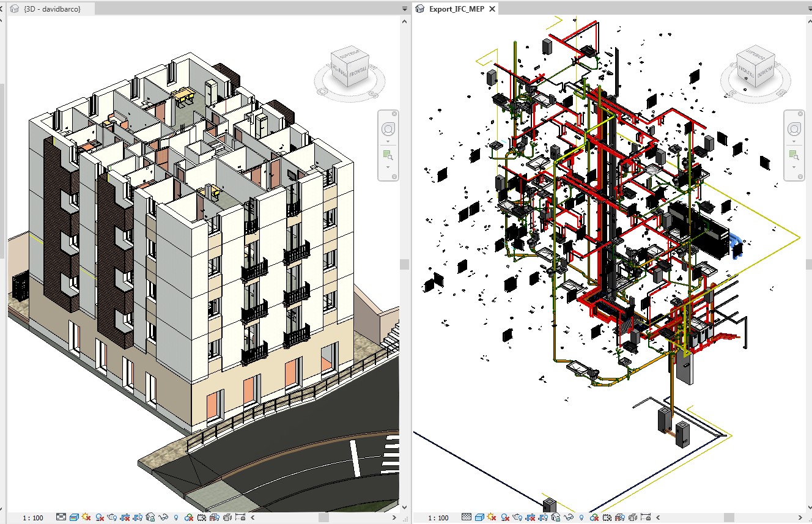Click Reveal Constraints in Export_IFC_MEP view

647,517
